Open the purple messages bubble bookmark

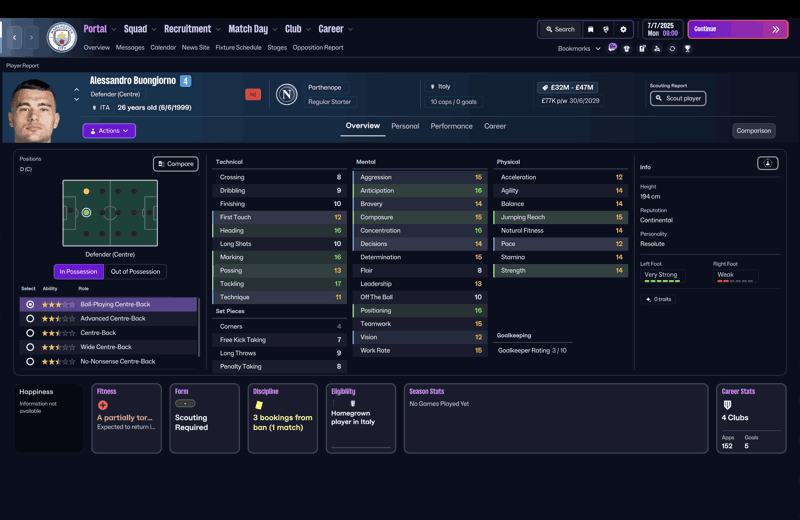point(612,48)
